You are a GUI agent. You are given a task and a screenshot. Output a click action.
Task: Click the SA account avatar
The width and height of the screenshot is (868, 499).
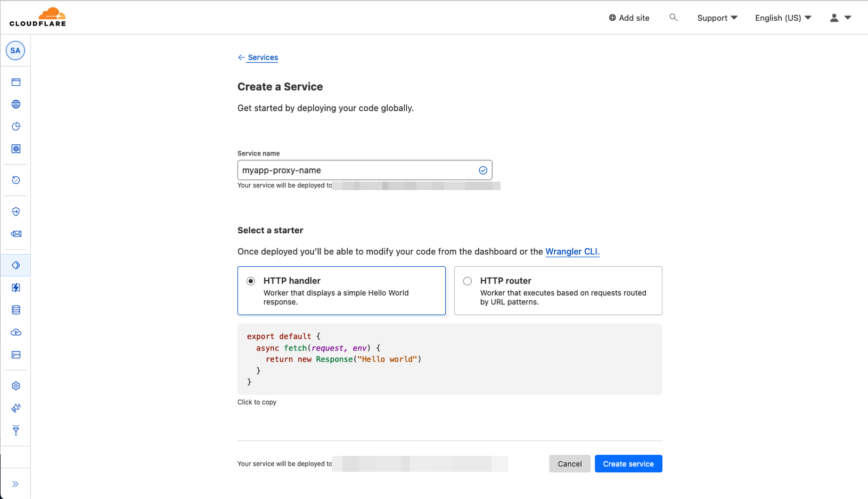[x=15, y=50]
